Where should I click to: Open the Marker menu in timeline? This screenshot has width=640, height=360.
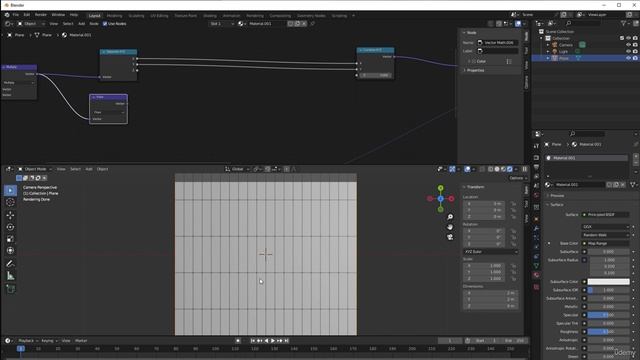coord(81,340)
